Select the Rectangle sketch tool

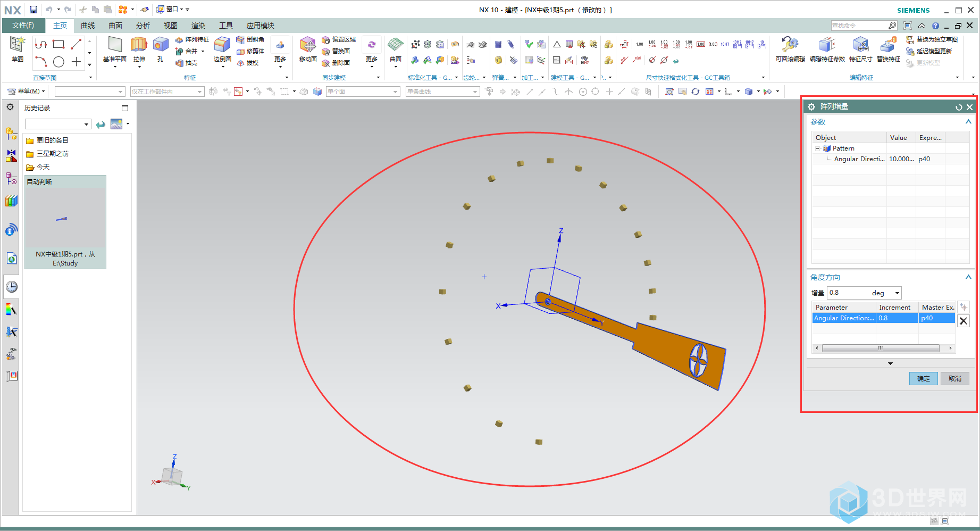pyautogui.click(x=58, y=44)
